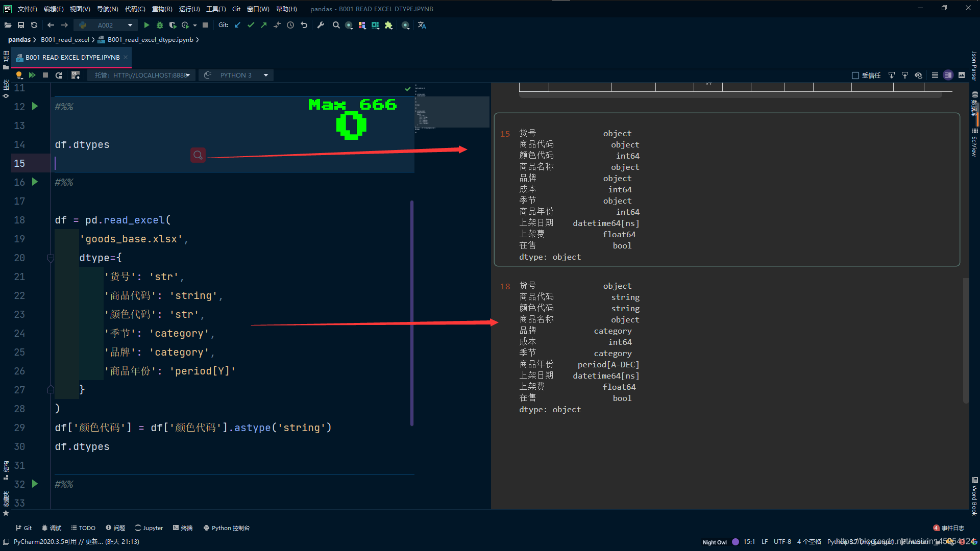Click the UTF-8 encoding in status bar
This screenshot has height=551, width=980.
click(x=782, y=542)
